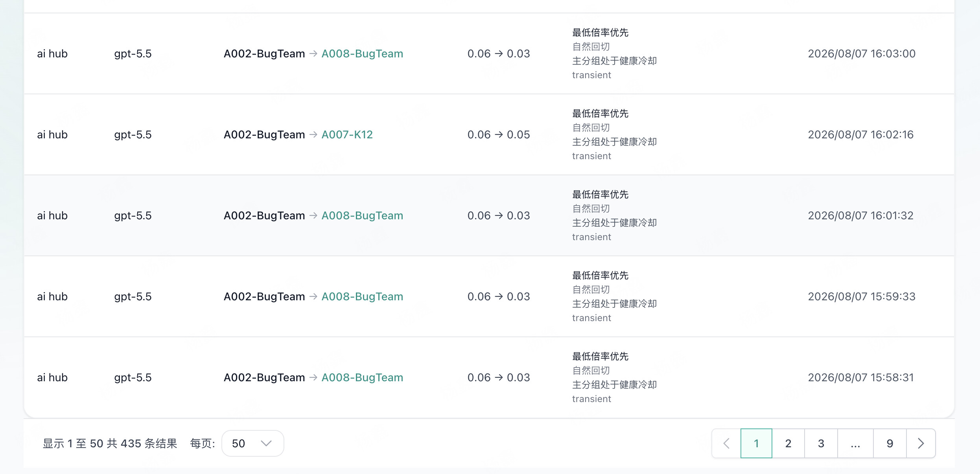980x474 pixels.
Task: Jump to page 9
Action: click(x=890, y=443)
